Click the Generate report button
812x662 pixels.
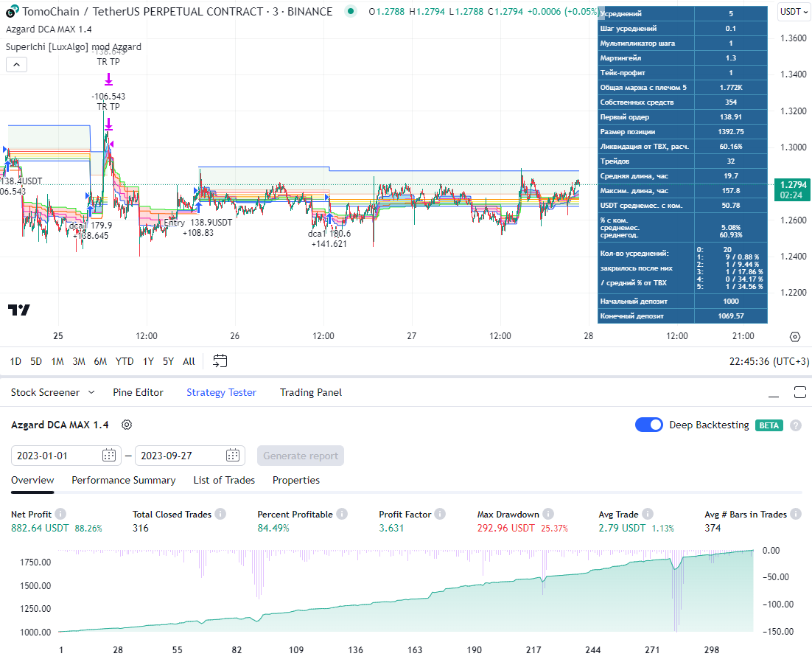tap(301, 456)
